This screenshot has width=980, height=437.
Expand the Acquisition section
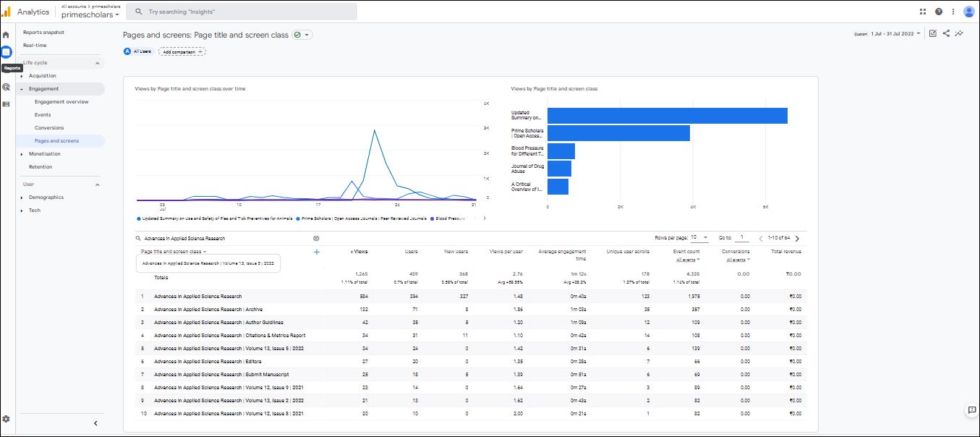pos(42,76)
